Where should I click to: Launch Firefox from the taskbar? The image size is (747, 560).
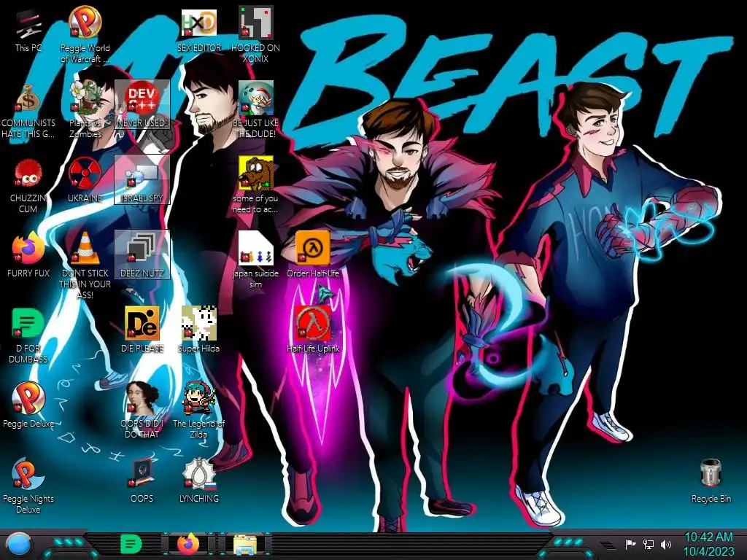pyautogui.click(x=188, y=545)
